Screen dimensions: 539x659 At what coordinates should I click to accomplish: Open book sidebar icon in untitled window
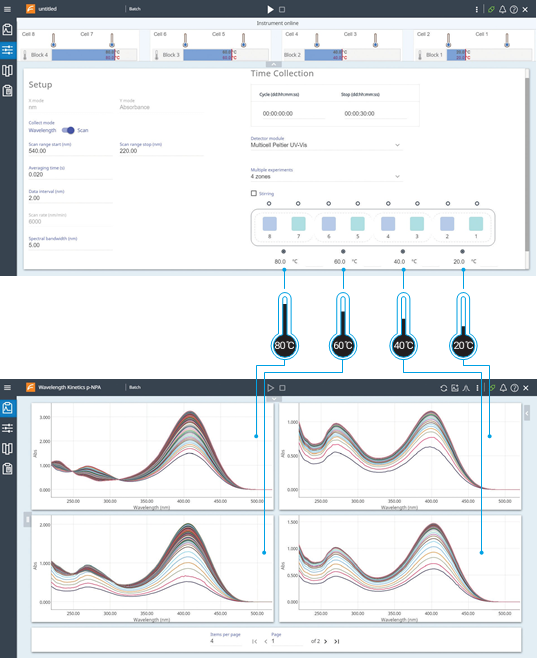8,71
